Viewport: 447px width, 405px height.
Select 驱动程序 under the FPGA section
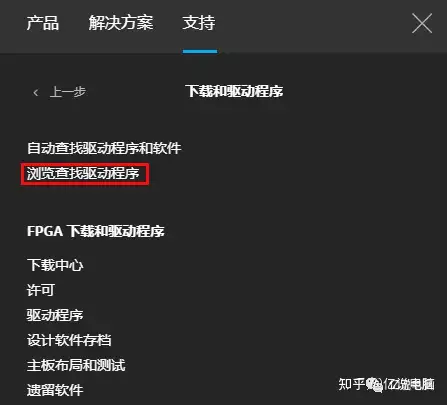tap(55, 315)
